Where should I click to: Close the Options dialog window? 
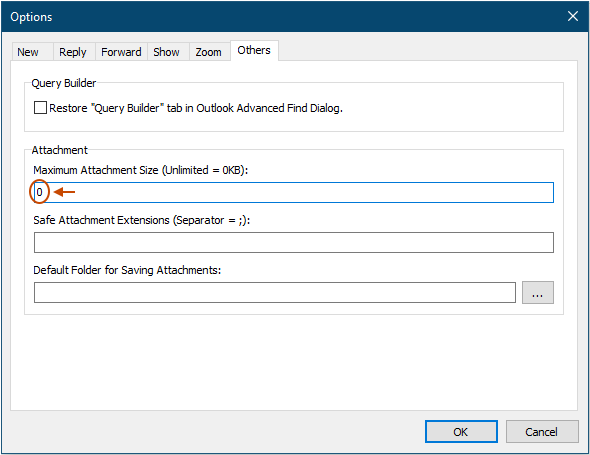[x=573, y=16]
